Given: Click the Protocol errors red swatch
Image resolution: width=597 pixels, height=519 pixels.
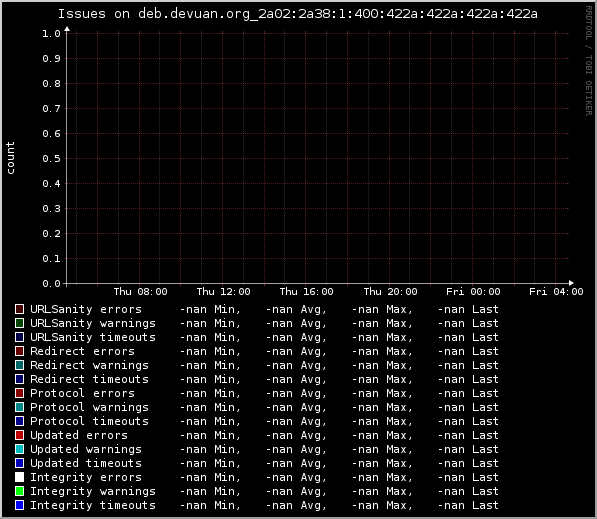Looking at the screenshot, I should 19,393.
